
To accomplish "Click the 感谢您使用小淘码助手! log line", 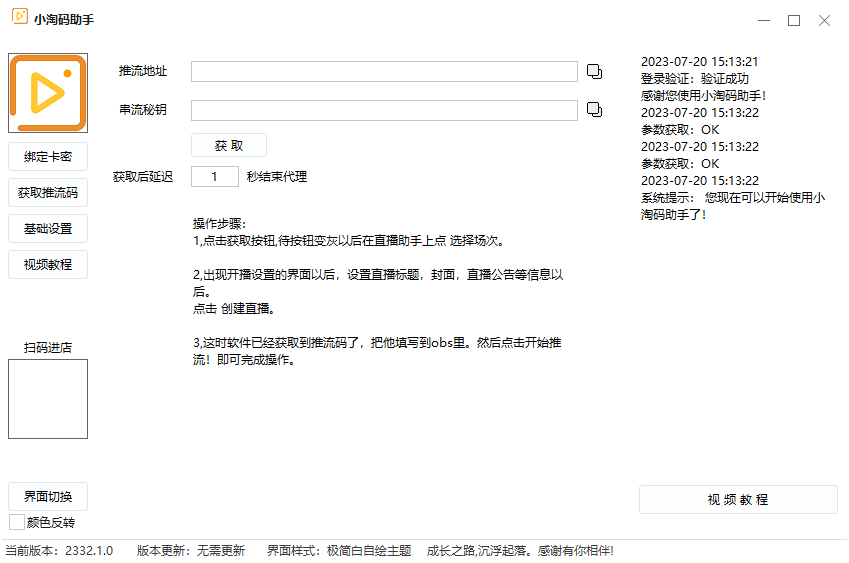I will (x=704, y=96).
